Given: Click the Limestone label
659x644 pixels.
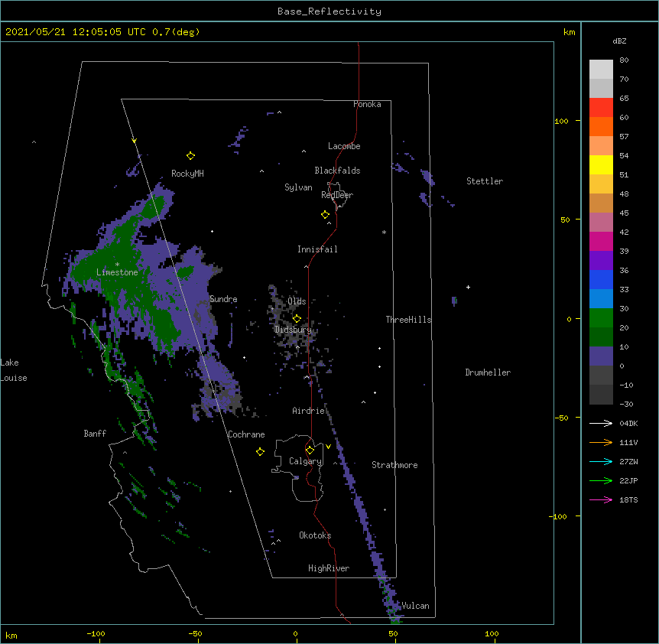Looking at the screenshot, I should 117,272.
